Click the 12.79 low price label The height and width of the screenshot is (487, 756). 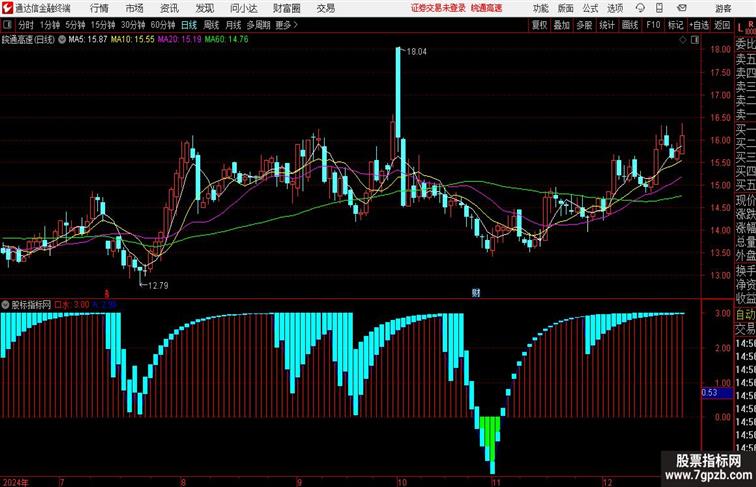click(x=158, y=285)
